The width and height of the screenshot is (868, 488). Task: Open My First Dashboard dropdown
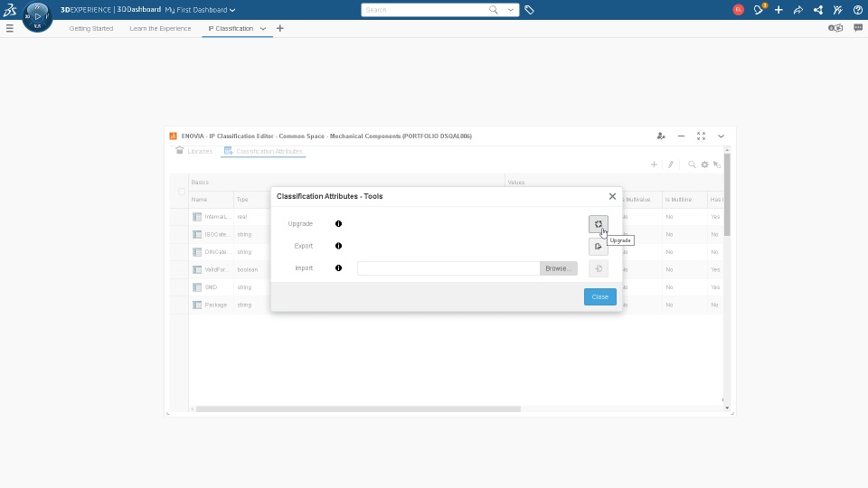coord(200,10)
